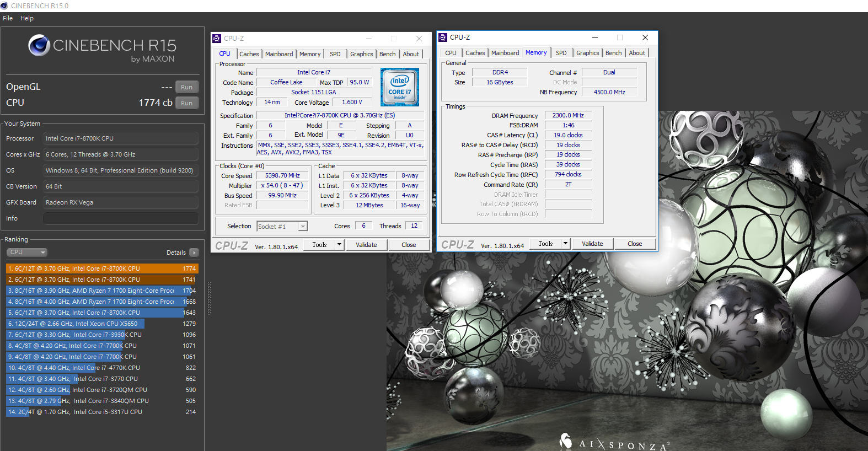This screenshot has height=451, width=868.
Task: Switch to CPU tab in right CPU-Z window
Action: 451,53
